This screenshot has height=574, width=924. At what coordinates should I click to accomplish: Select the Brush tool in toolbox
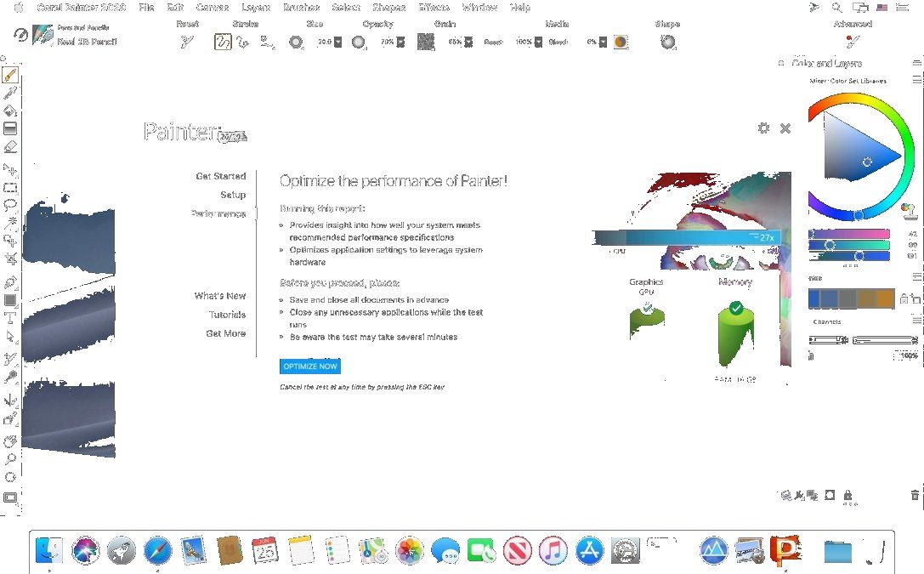click(x=10, y=75)
